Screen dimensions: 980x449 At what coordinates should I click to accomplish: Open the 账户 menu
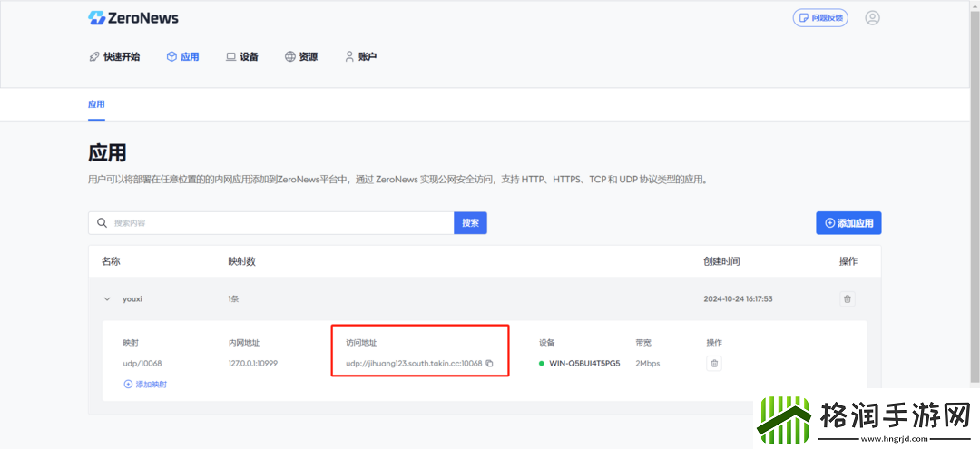pyautogui.click(x=360, y=56)
